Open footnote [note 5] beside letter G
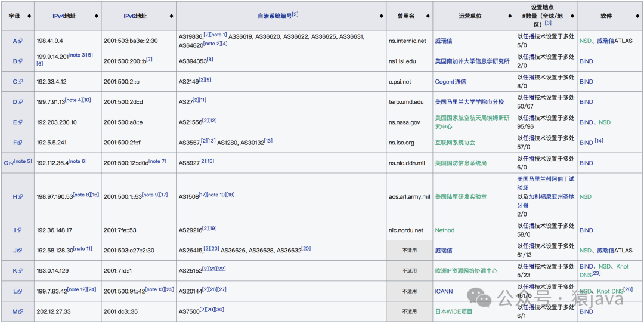This screenshot has height=324, width=644. click(x=23, y=161)
